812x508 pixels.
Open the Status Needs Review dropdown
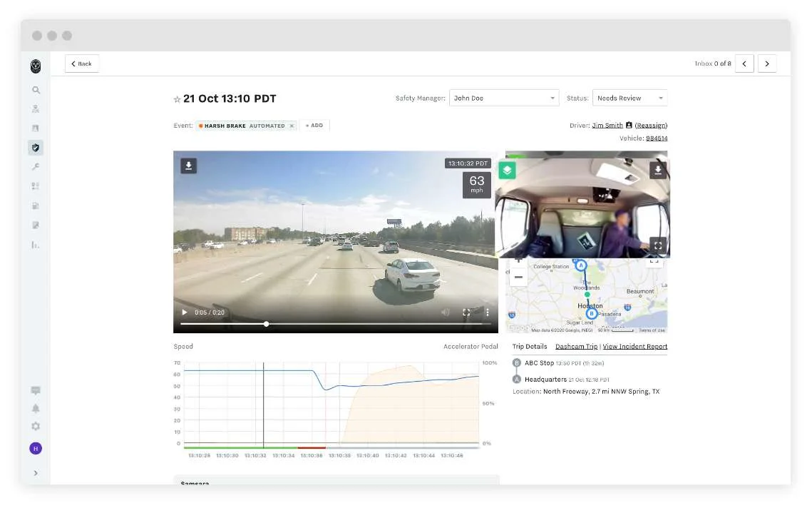pyautogui.click(x=629, y=98)
